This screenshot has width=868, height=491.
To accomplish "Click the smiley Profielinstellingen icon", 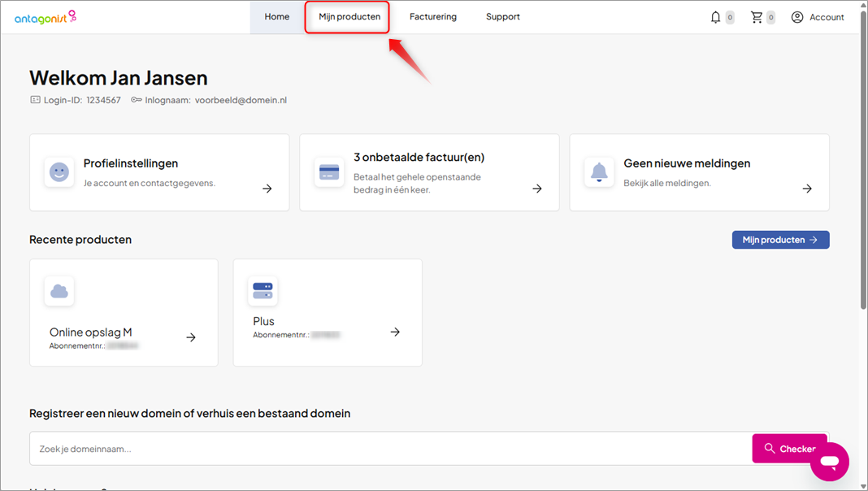I will pos(59,172).
